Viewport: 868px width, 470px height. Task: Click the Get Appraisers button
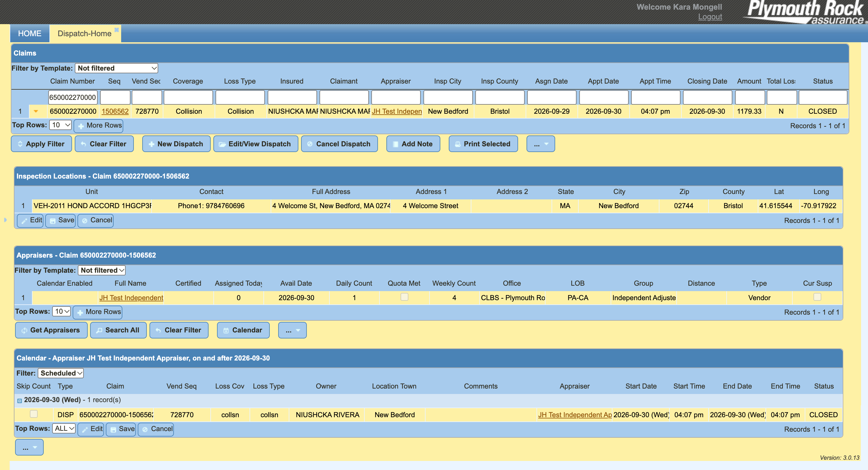(x=51, y=330)
